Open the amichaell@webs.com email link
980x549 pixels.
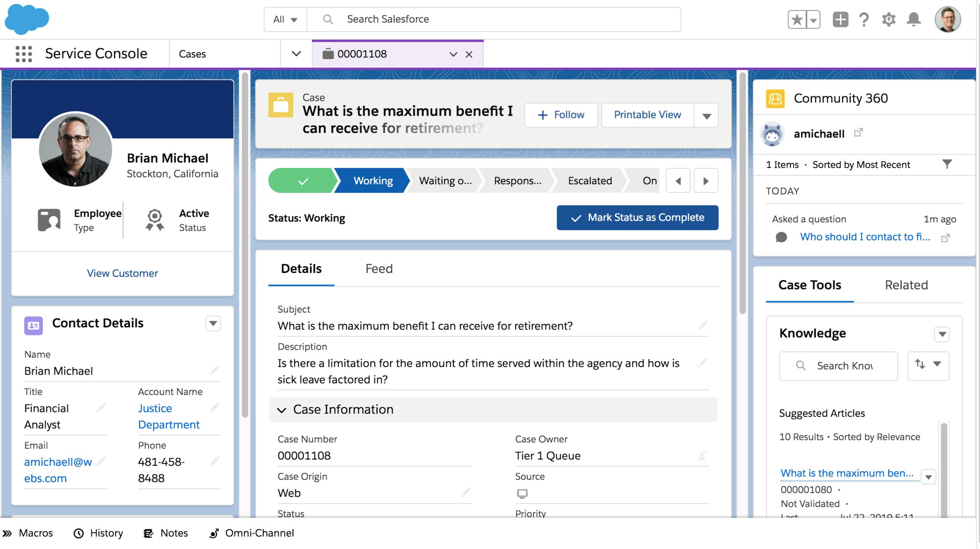(58, 470)
